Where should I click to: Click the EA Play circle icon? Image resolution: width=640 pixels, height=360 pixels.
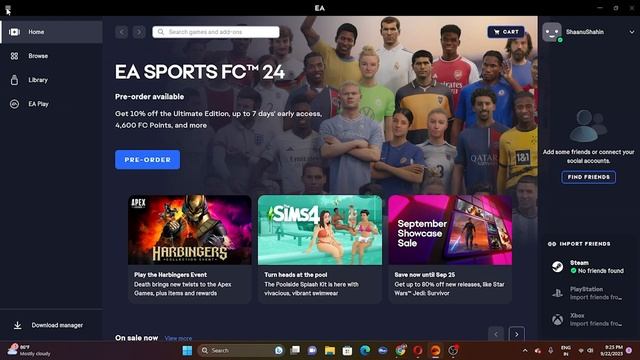click(x=14, y=104)
